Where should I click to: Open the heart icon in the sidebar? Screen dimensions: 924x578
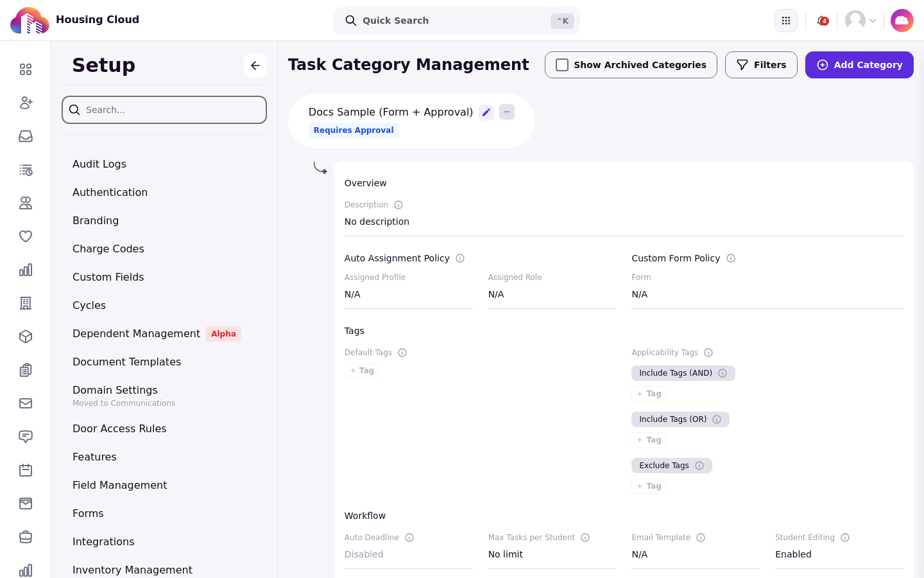26,236
